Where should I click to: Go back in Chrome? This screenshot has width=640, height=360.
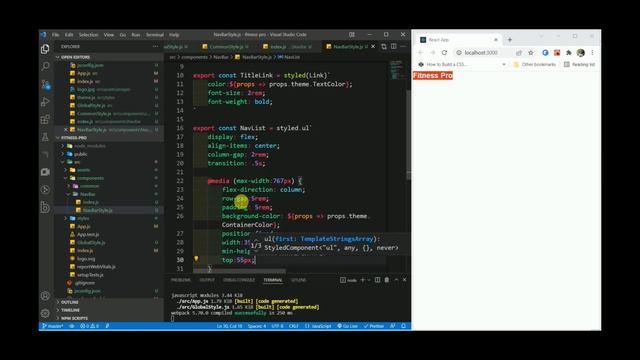tap(421, 53)
